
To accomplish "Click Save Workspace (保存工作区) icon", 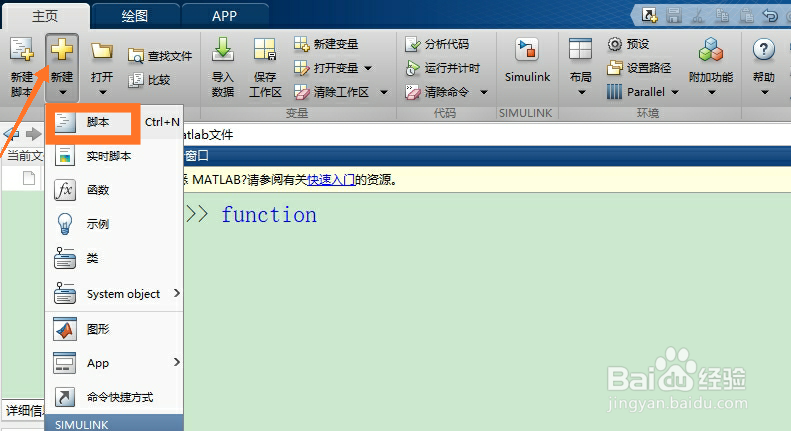I will (x=264, y=50).
